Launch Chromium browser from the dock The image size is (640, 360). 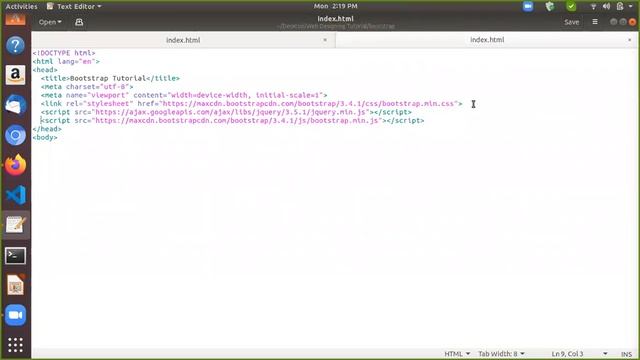tap(16, 135)
